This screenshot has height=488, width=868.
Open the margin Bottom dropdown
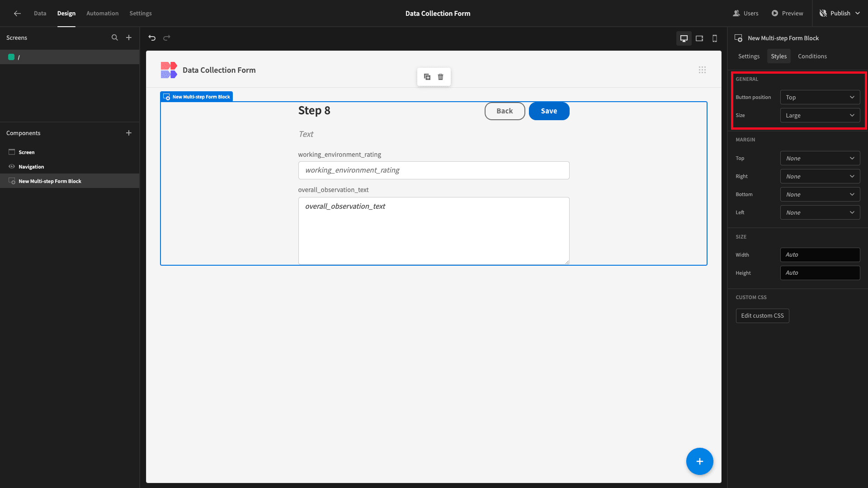pos(820,194)
